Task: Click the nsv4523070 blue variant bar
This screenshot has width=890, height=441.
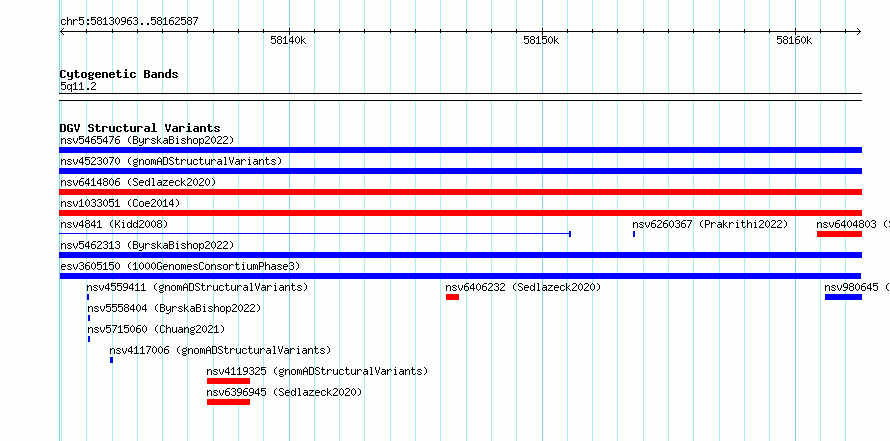Action: 461,171
